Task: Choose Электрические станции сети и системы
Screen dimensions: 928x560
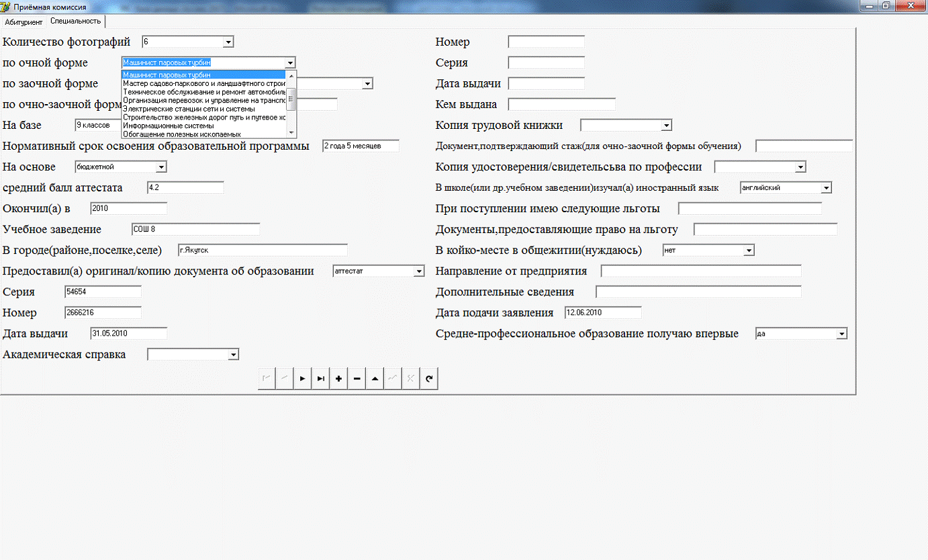Action: point(203,109)
